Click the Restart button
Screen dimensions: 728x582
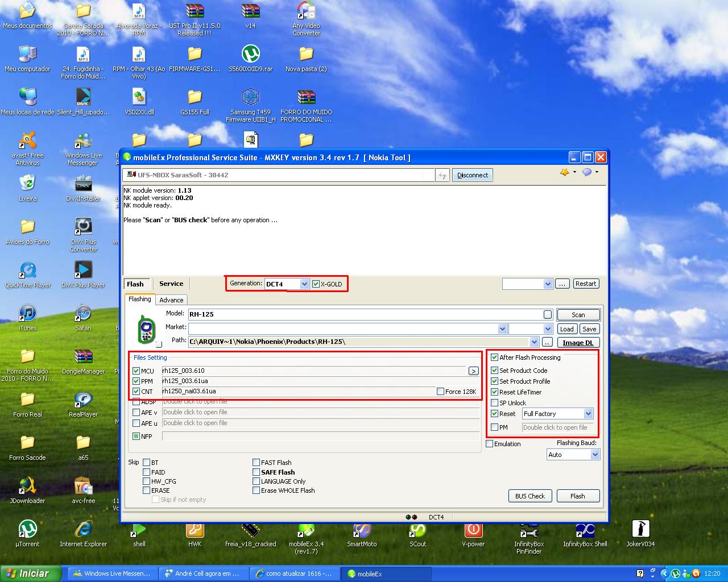(x=585, y=284)
